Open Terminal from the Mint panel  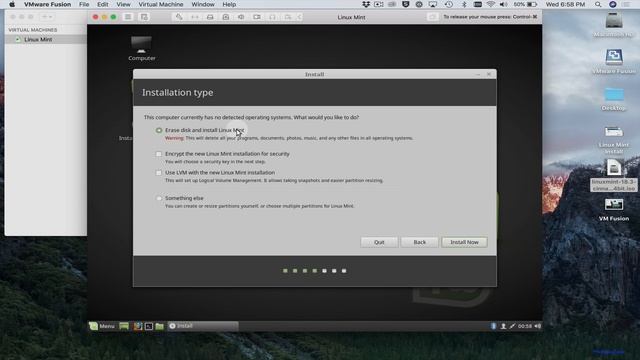click(149, 326)
